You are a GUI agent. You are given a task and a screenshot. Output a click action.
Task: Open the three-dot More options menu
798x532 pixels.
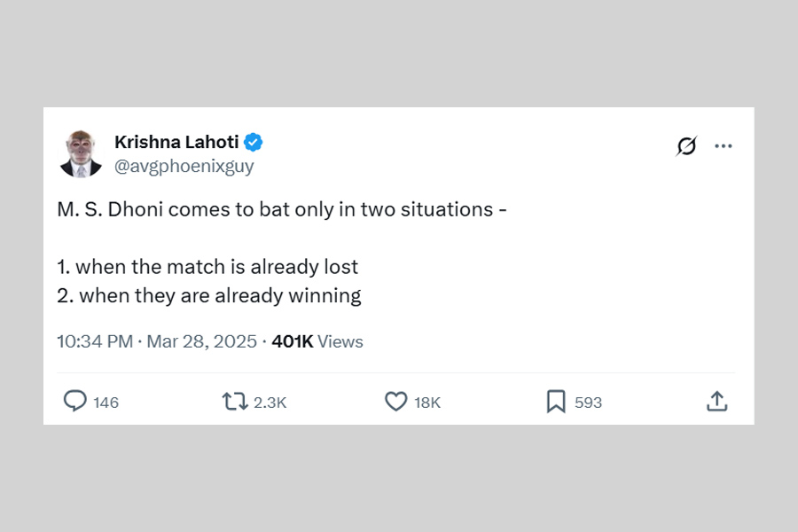pos(724,145)
